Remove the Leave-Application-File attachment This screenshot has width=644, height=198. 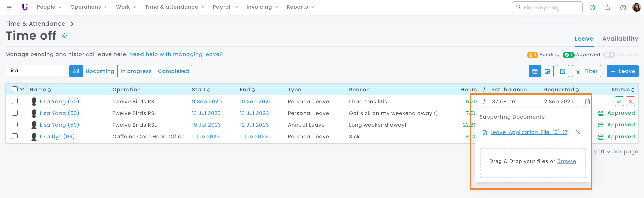(x=578, y=132)
